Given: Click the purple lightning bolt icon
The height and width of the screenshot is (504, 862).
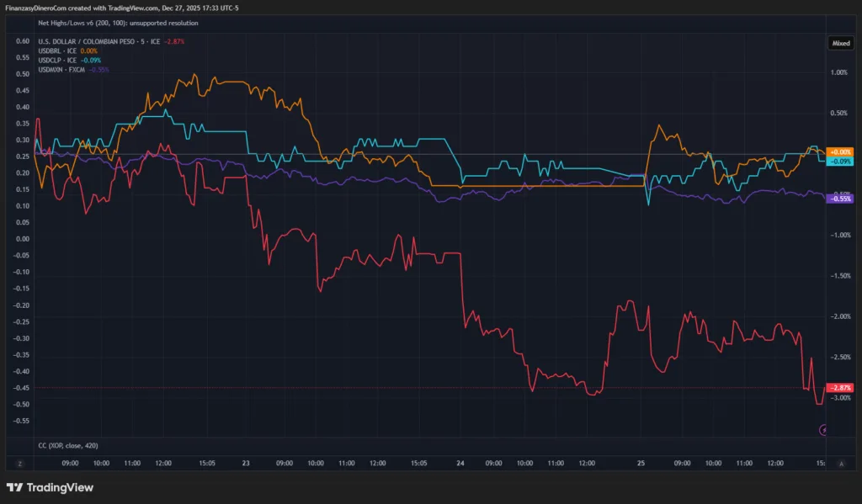Looking at the screenshot, I should (824, 430).
